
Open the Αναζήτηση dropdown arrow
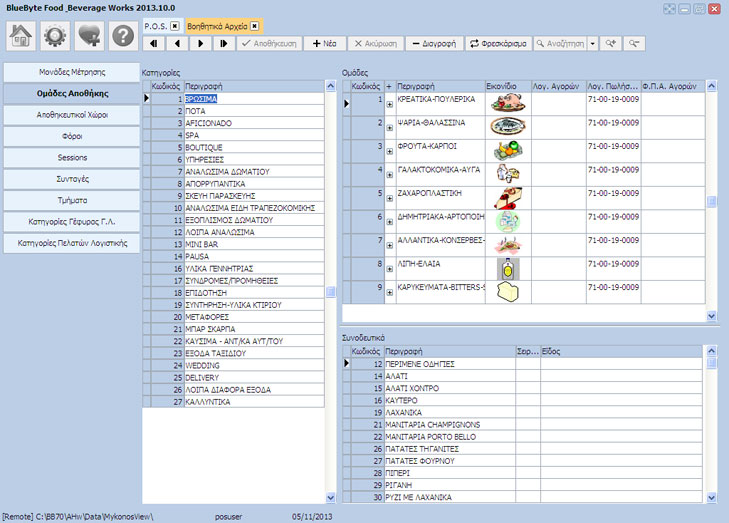[592, 44]
